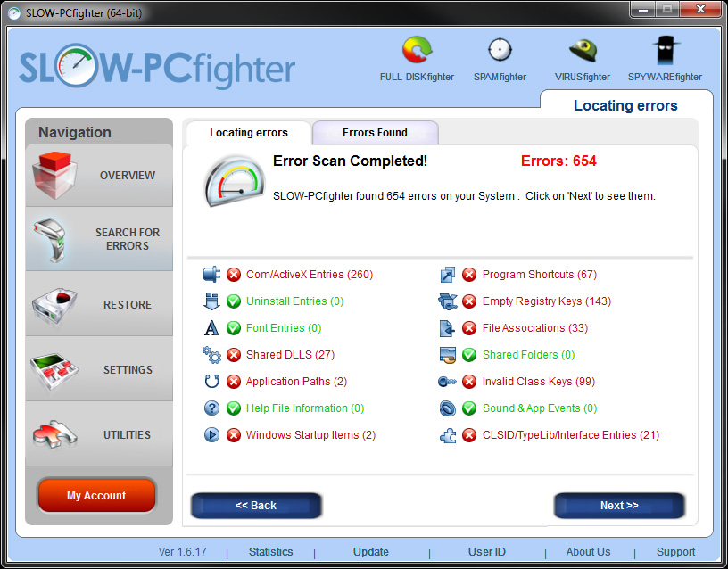Click the Search for Errors scanner icon
728x569 pixels.
pyautogui.click(x=51, y=240)
